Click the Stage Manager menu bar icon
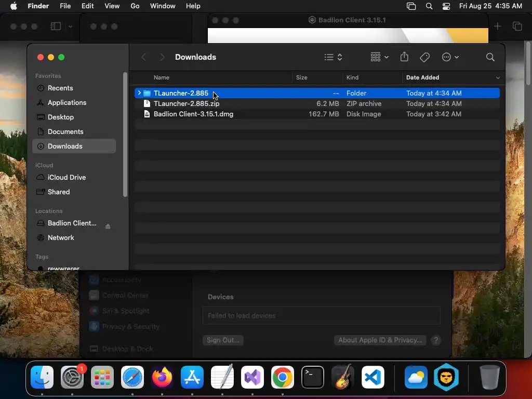Image resolution: width=532 pixels, height=399 pixels. tap(411, 6)
